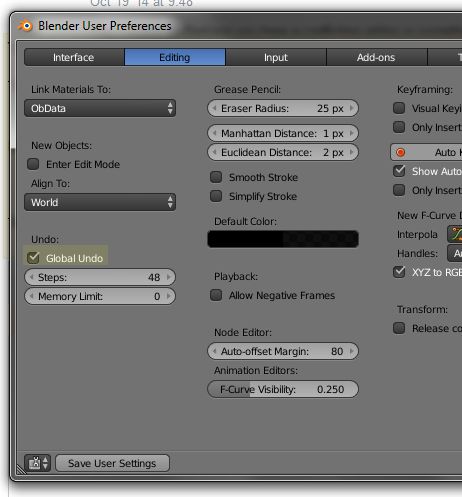Click the Auto-offset Margin value field
Screen dimensions: 462x497
tap(283, 351)
